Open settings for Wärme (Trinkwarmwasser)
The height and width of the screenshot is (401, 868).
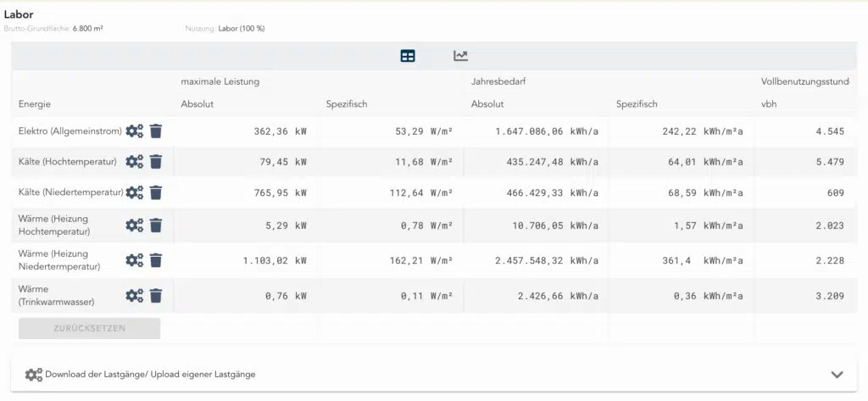pyautogui.click(x=135, y=296)
